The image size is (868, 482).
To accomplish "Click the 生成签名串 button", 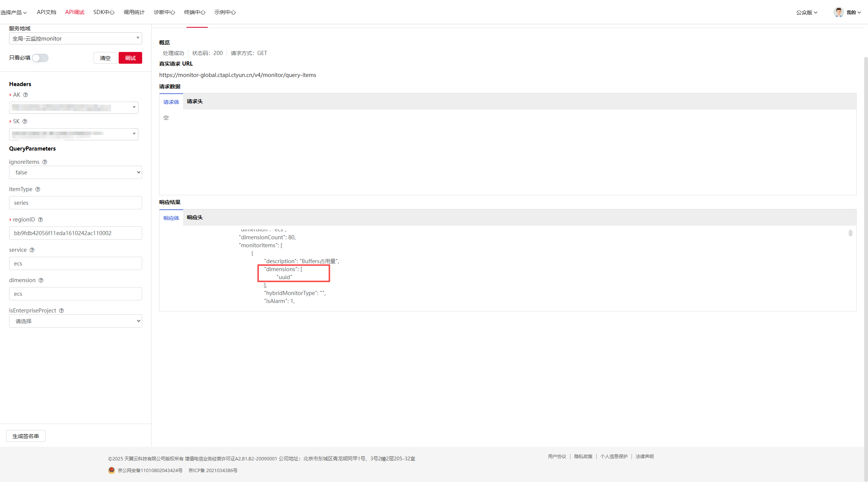I will [26, 436].
